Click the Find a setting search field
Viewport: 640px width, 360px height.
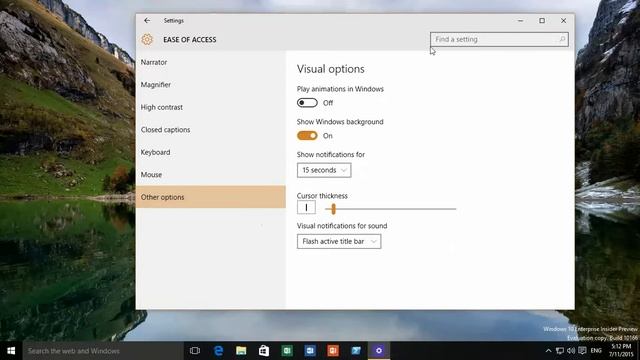pos(499,40)
